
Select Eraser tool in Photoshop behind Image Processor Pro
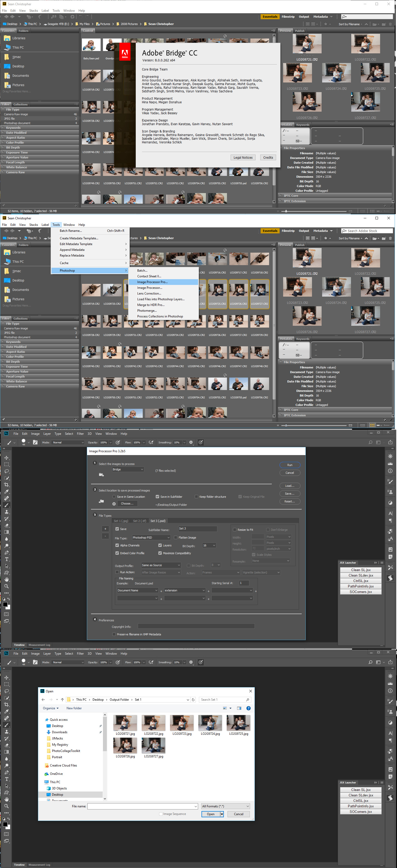coord(6,525)
